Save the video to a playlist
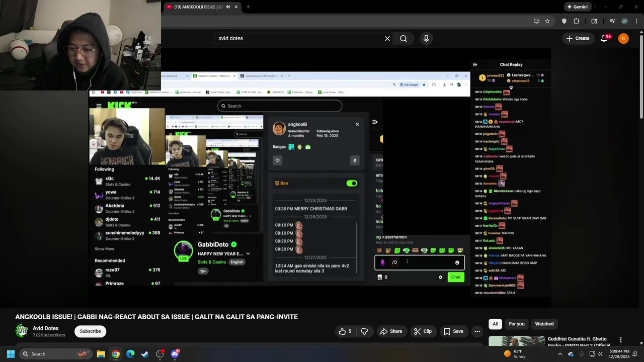644x362 pixels. pos(453,331)
